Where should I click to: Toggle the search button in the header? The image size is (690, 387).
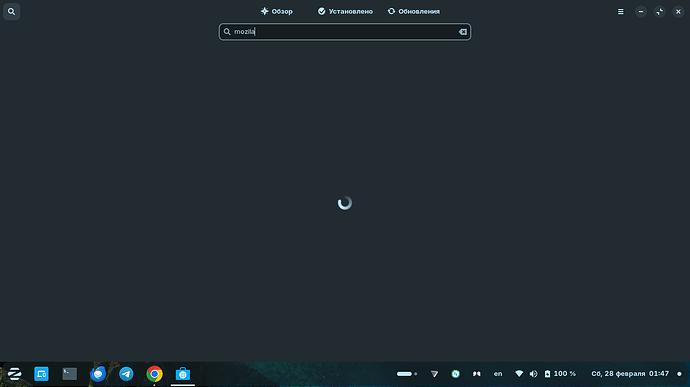(x=11, y=11)
